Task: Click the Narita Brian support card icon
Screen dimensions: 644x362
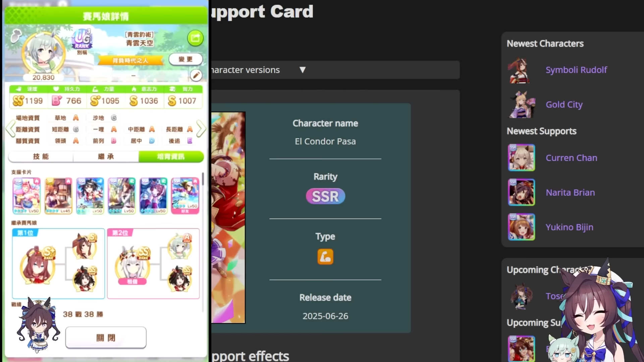Action: coord(521,192)
